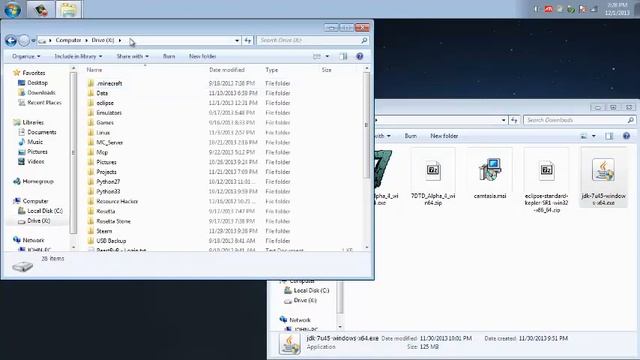Click the Back arrow in the Drive window
The height and width of the screenshot is (360, 640).
point(11,40)
